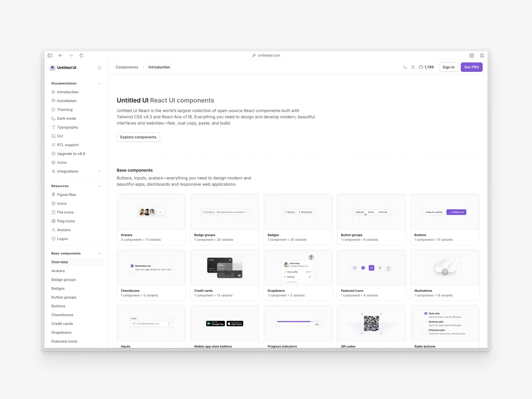Click the Installation sidebar icon

[54, 101]
